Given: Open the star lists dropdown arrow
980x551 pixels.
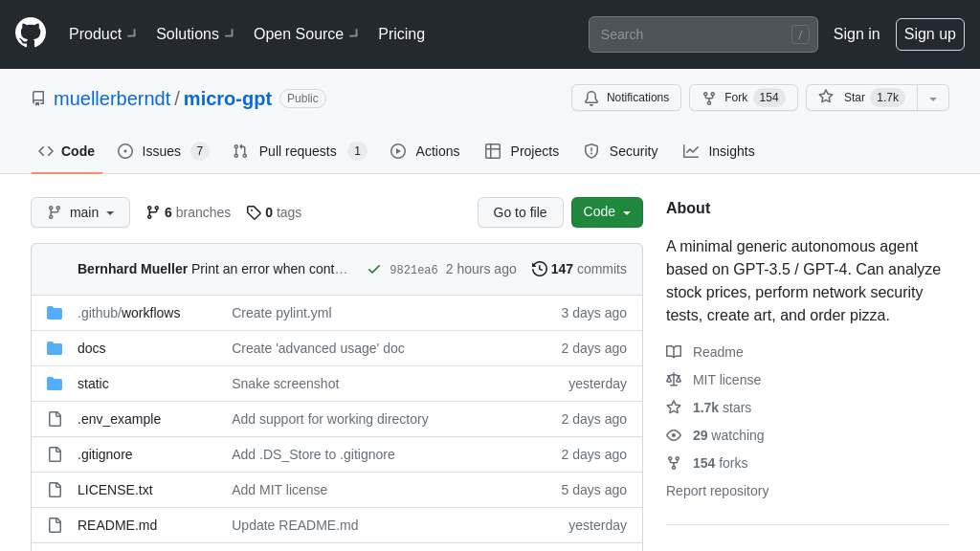Looking at the screenshot, I should click(x=933, y=98).
